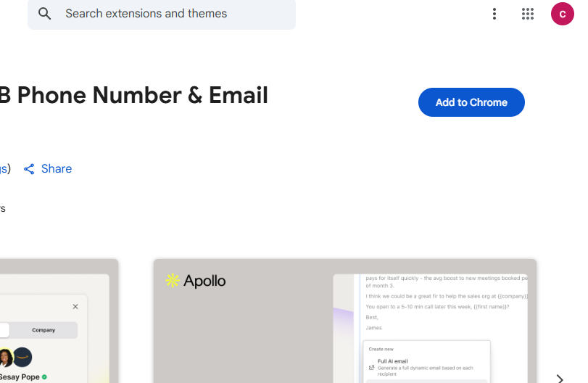The width and height of the screenshot is (588, 383).
Task: Select the Company tab in preview
Action: click(x=44, y=330)
